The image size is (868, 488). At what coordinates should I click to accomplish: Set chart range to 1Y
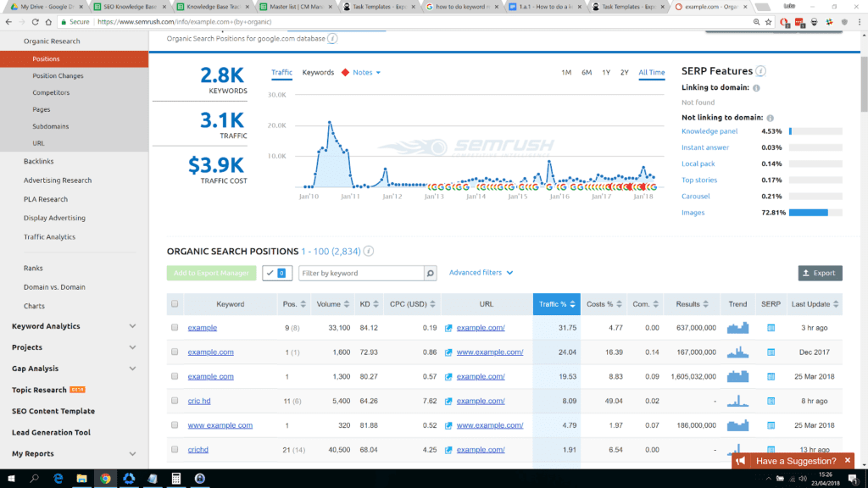(x=606, y=73)
